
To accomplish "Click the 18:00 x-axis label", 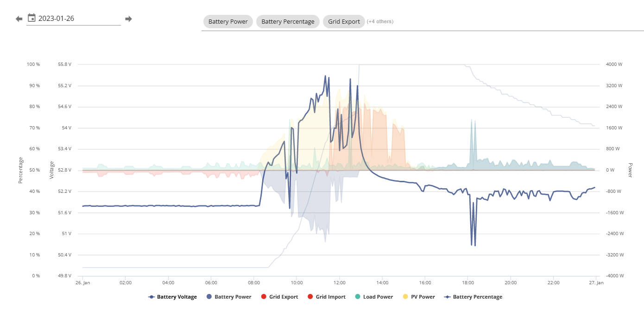I will (x=467, y=282).
